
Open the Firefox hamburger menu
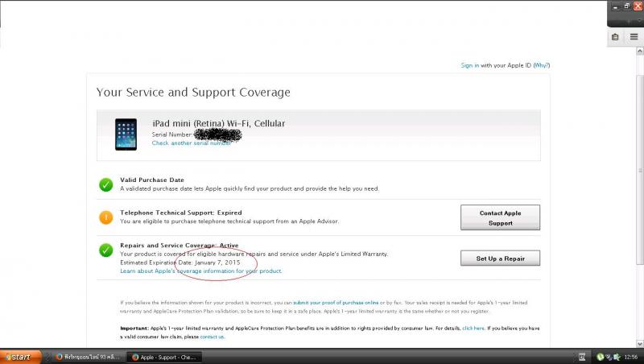[x=634, y=37]
